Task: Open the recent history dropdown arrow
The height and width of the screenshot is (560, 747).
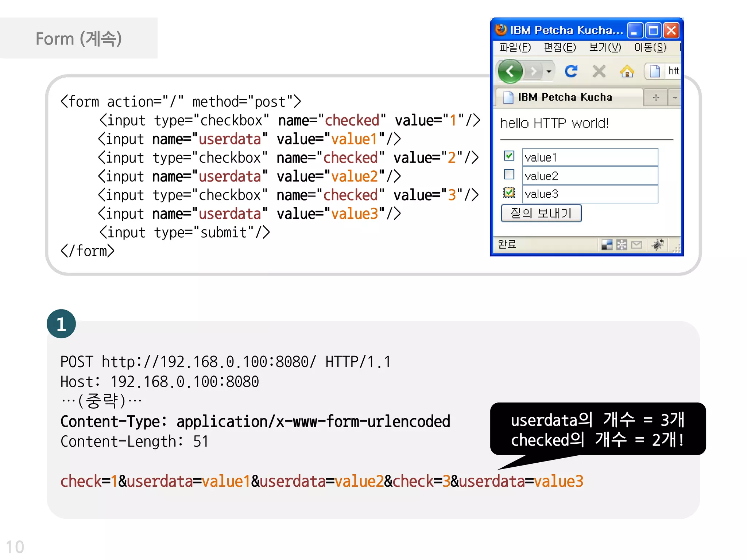Action: pyautogui.click(x=549, y=71)
